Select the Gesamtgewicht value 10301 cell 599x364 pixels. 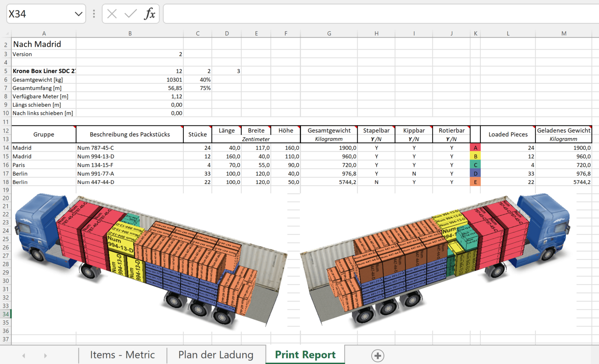(130, 80)
